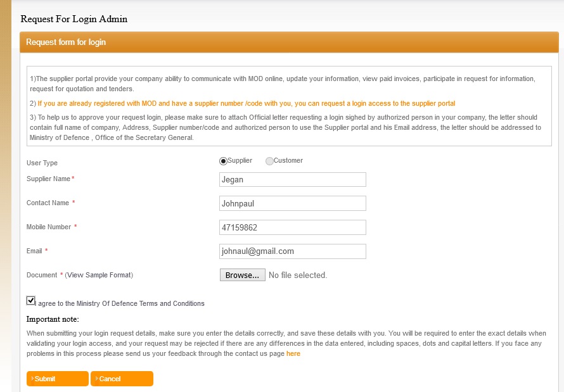This screenshot has width=564, height=392.
Task: Focus the Mobile Number input field
Action: click(x=292, y=227)
